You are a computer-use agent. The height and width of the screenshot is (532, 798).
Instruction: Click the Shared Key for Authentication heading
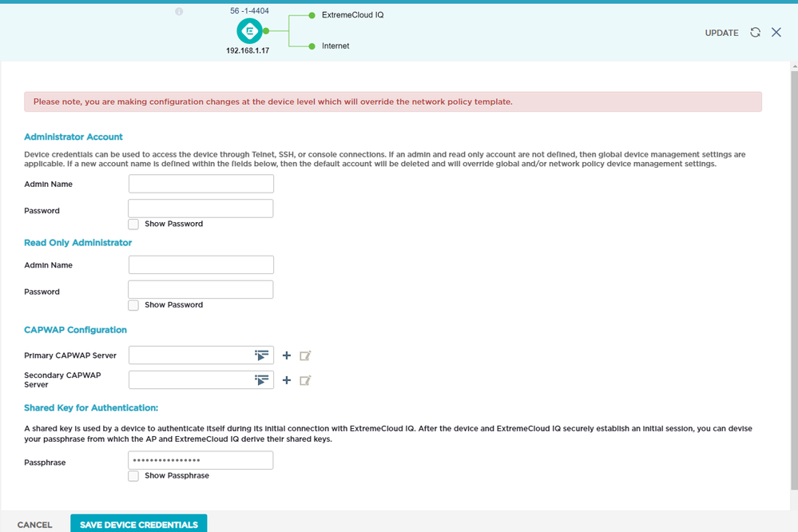[91, 407]
